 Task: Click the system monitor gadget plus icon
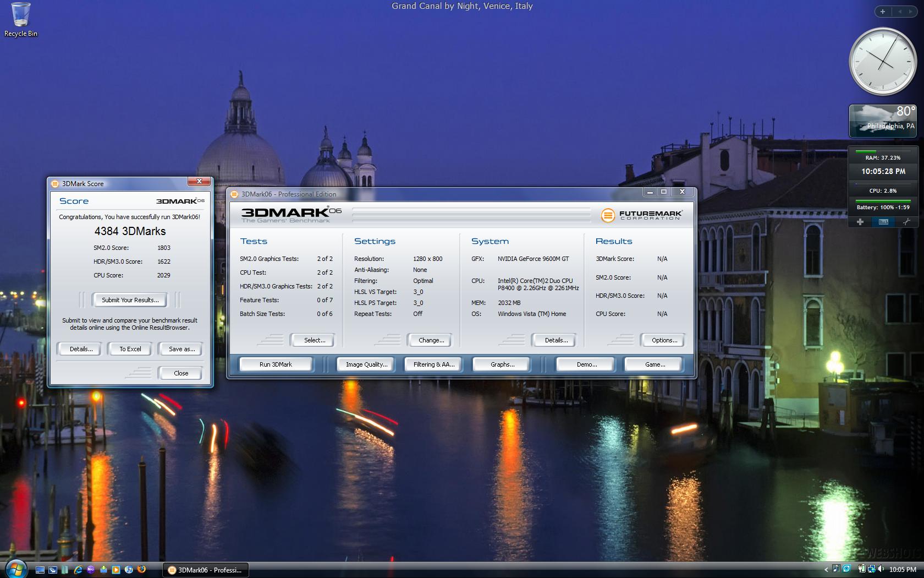pyautogui.click(x=860, y=222)
